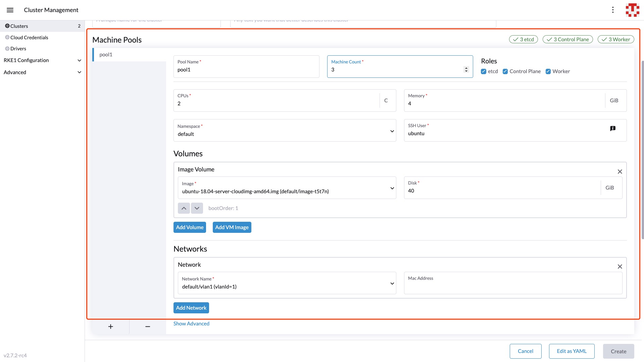The height and width of the screenshot is (362, 644).
Task: Select the pool1 tab
Action: (x=106, y=54)
